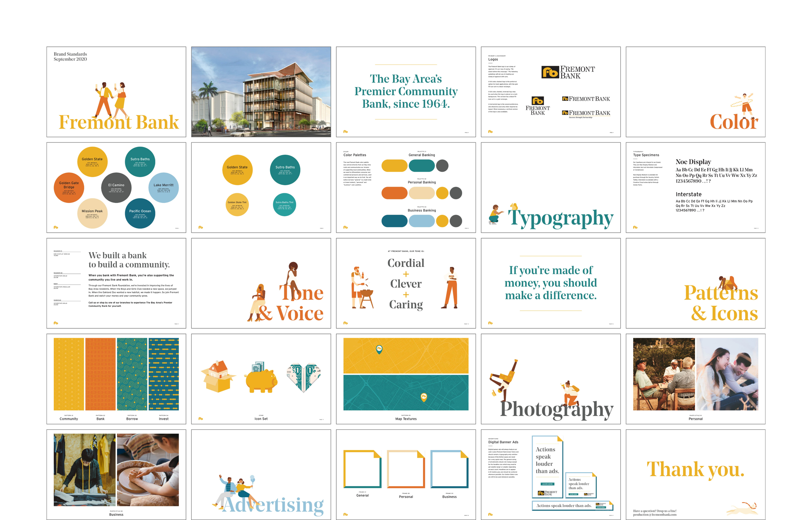
Task: Click the figure atop the Patterns & Icons heading
Action: [x=728, y=283]
